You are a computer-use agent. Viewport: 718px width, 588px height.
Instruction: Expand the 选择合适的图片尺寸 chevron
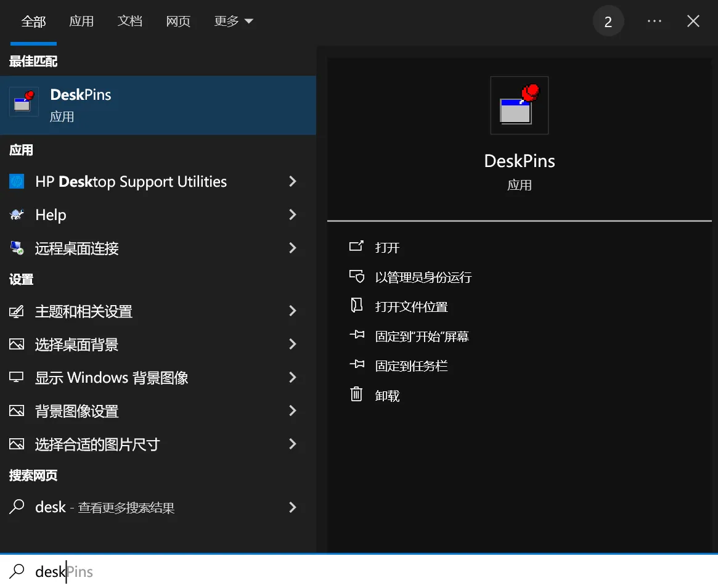[293, 444]
